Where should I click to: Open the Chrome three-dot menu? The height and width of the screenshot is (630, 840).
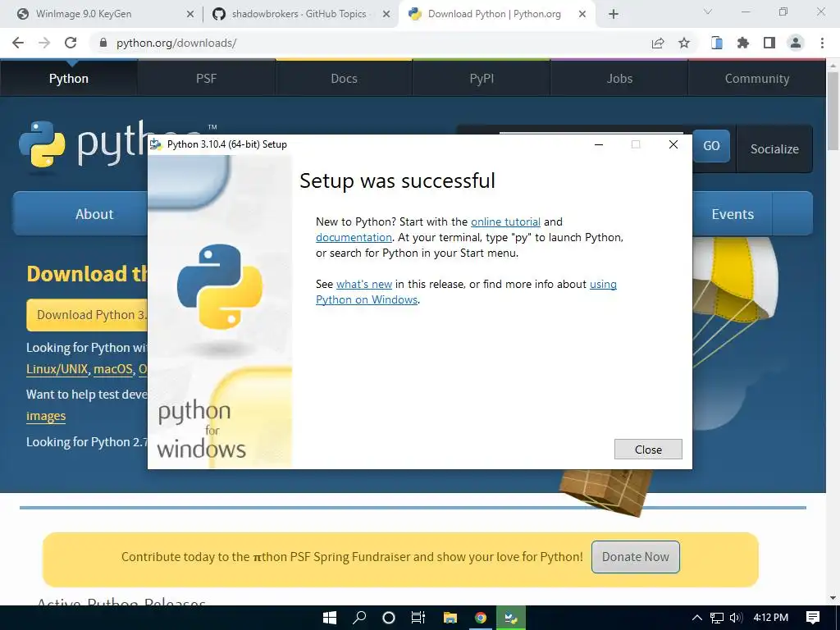822,43
